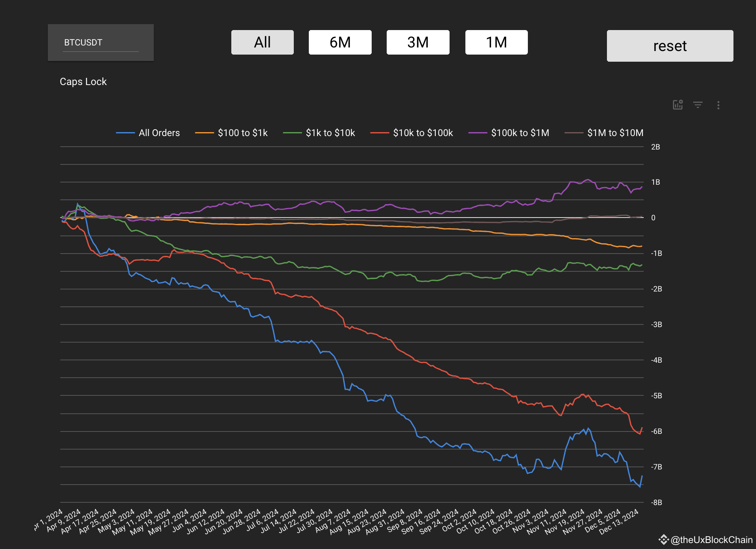756x549 pixels.
Task: Select the 3M timeframe
Action: (418, 42)
